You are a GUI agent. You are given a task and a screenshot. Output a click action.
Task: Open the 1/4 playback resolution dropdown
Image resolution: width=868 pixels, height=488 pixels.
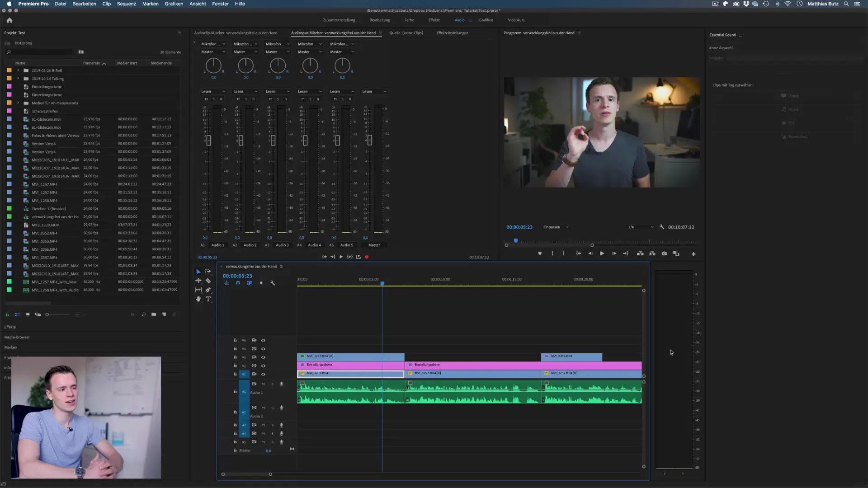(x=640, y=227)
